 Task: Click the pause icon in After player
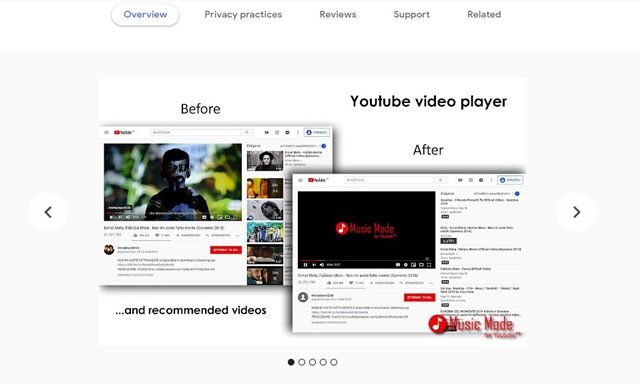305,265
